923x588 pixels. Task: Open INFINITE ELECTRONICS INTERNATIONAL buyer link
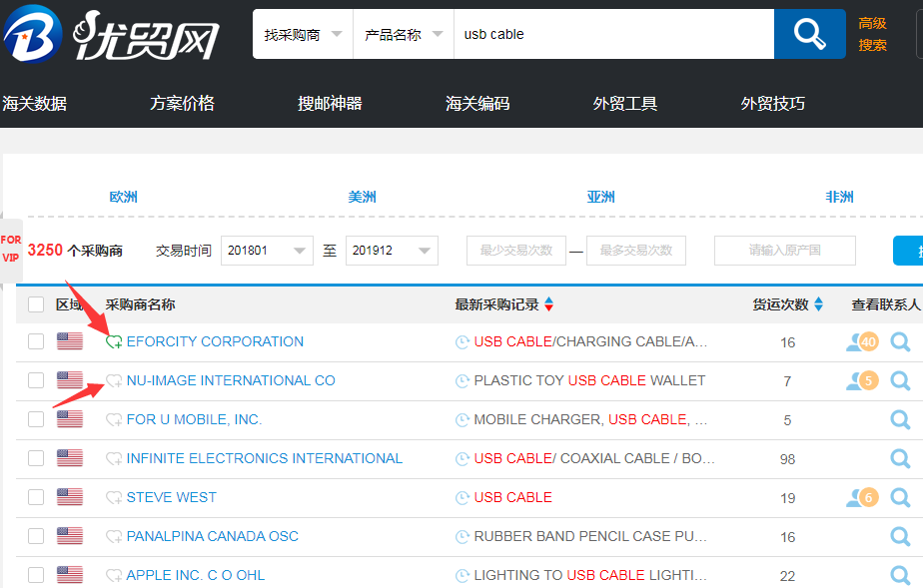pyautogui.click(x=265, y=458)
